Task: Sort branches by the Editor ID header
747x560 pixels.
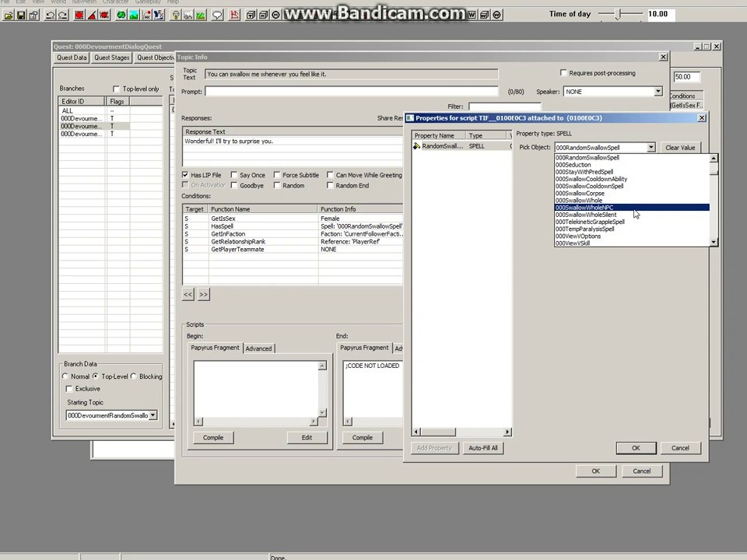Action: [x=82, y=101]
